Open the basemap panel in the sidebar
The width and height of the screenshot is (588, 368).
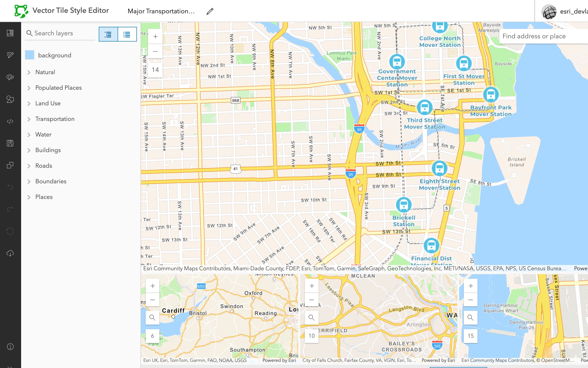click(10, 33)
